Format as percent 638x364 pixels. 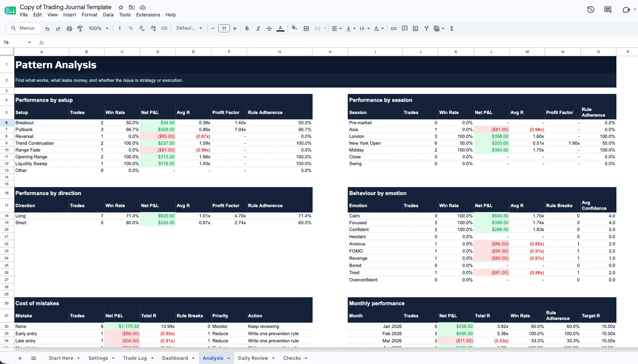131,28
